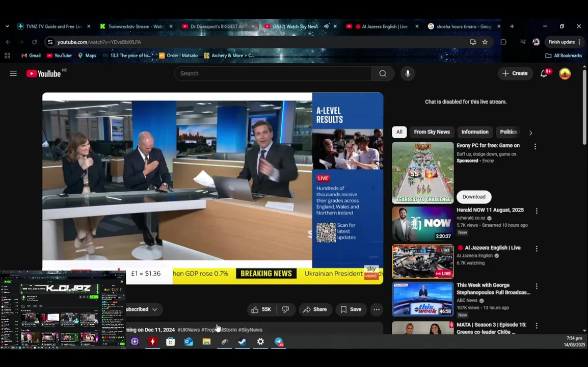The image size is (588, 367).
Task: Switch to Al Jazeera English Live tab
Action: 382,27
